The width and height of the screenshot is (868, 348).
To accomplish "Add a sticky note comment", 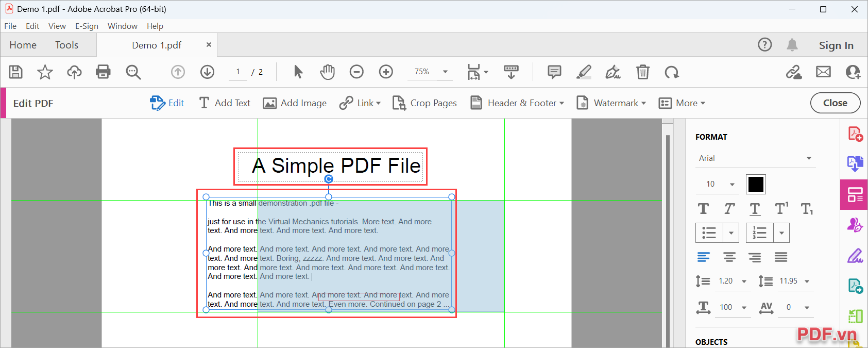I will click(554, 72).
